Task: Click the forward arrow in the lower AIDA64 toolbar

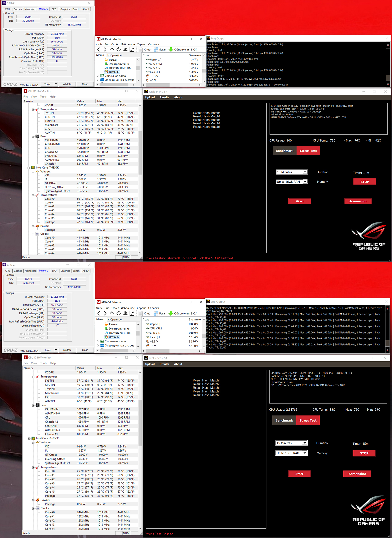Action: pyautogui.click(x=105, y=313)
